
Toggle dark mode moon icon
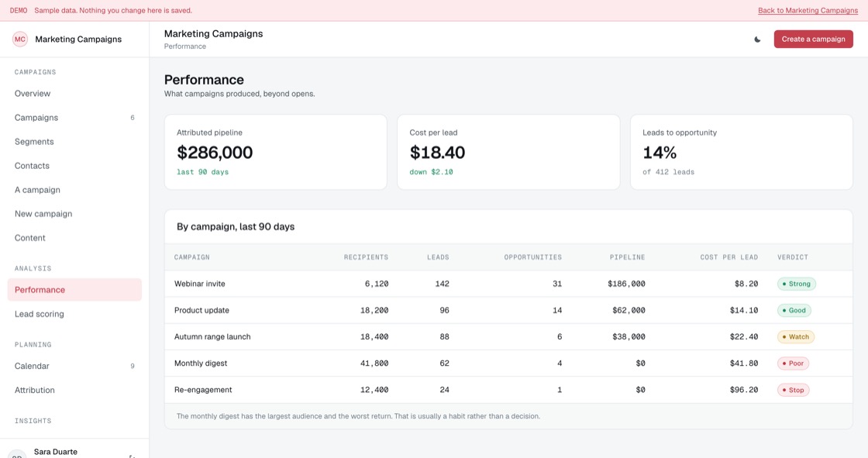(757, 40)
